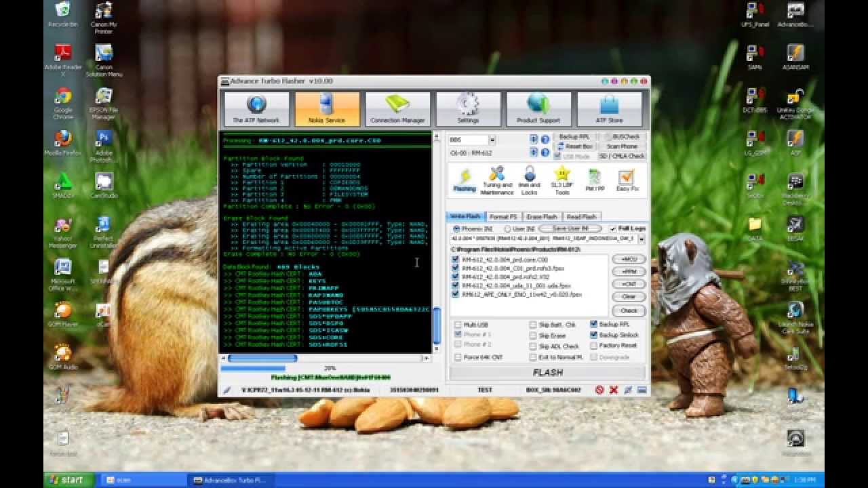This screenshot has width=868, height=488.
Task: Open GOM Player desktop shortcut
Action: pyautogui.click(x=63, y=314)
